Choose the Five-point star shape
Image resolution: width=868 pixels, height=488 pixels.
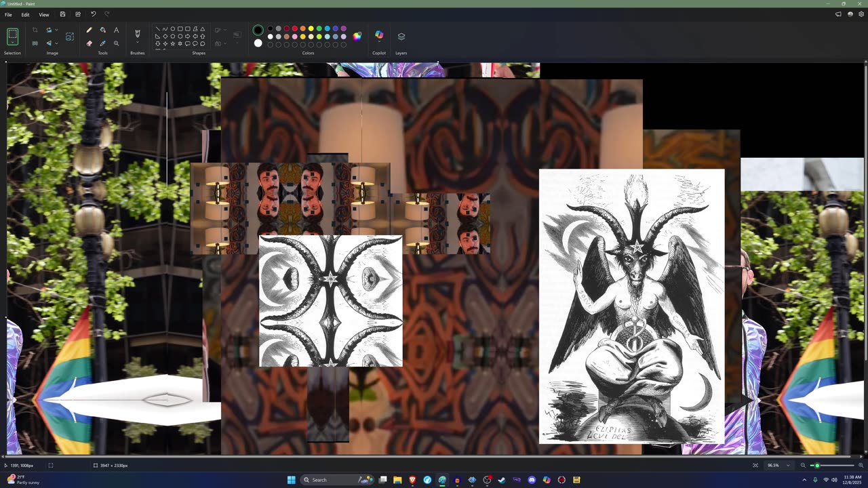[172, 43]
